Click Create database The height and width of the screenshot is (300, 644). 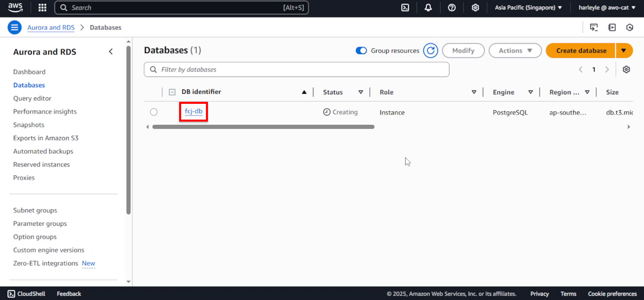click(581, 50)
